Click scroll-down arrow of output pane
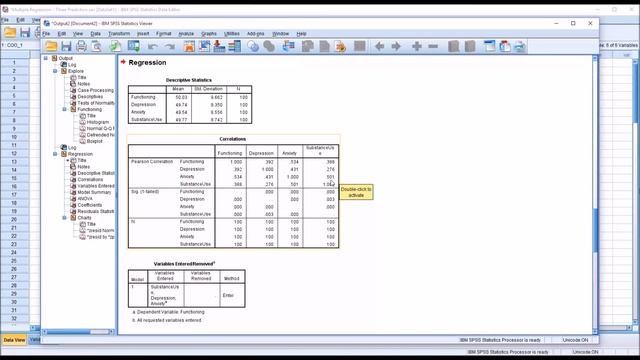The image size is (640, 360). tap(595, 331)
